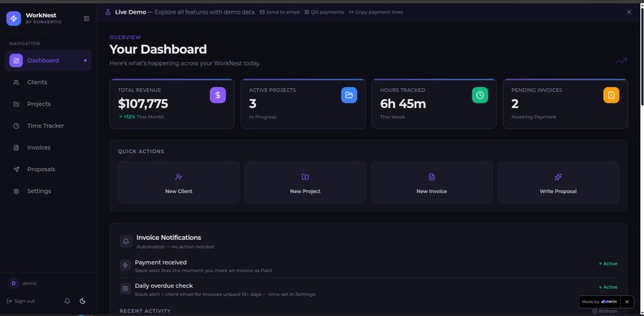Click the Time Tracker clock icon

pos(17,126)
